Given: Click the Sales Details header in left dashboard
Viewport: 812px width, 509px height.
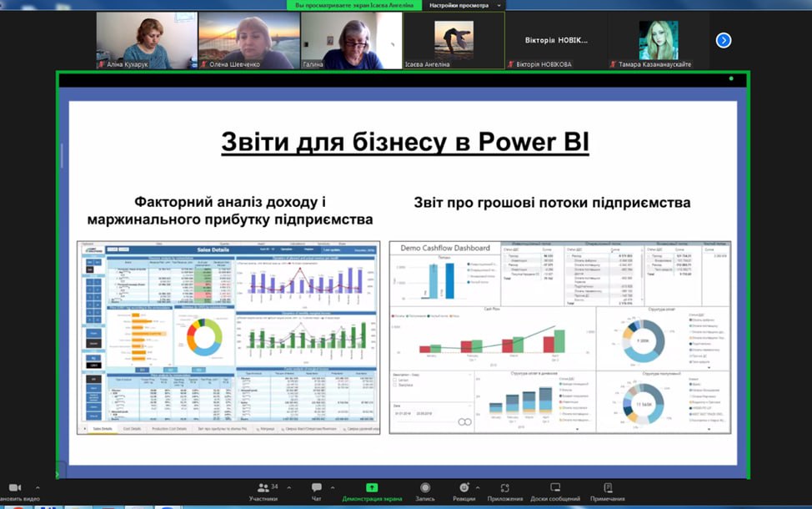Looking at the screenshot, I should [213, 249].
